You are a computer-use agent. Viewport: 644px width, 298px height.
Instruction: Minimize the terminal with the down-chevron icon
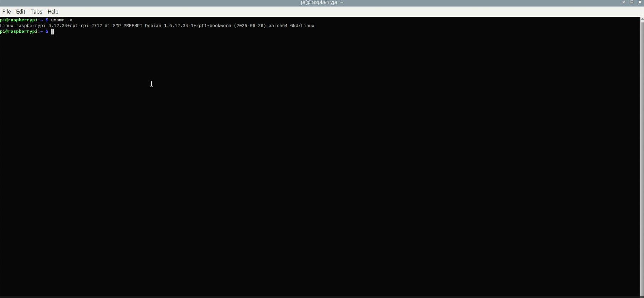coord(624,2)
